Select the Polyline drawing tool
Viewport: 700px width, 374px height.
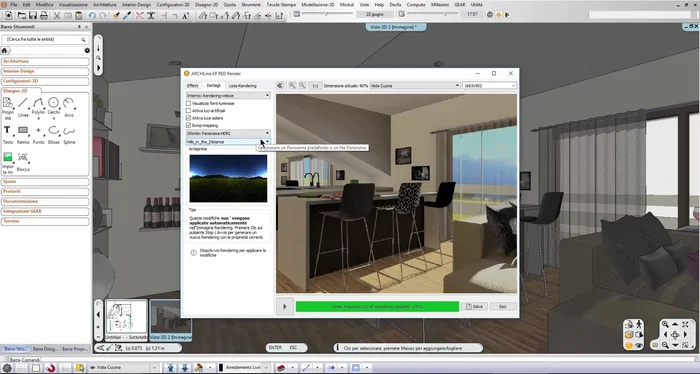[x=38, y=108]
